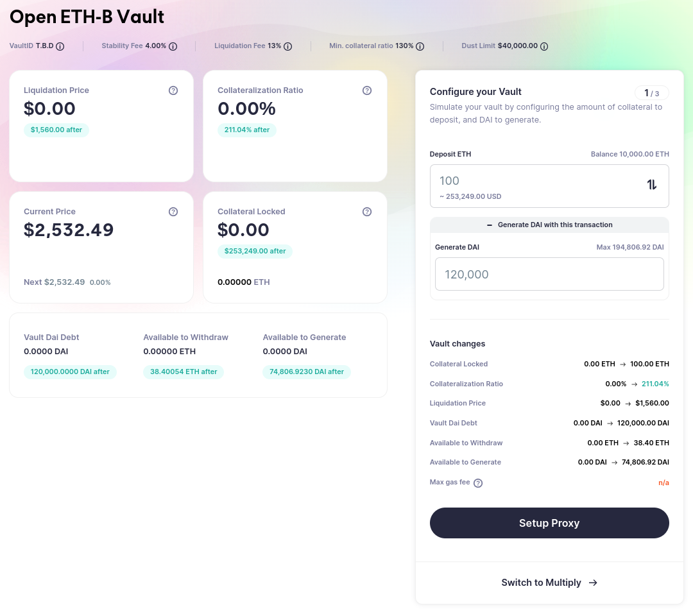Viewport: 693px width, 616px height.
Task: Toggle ETH/USD deposit currency swap arrows
Action: [652, 185]
